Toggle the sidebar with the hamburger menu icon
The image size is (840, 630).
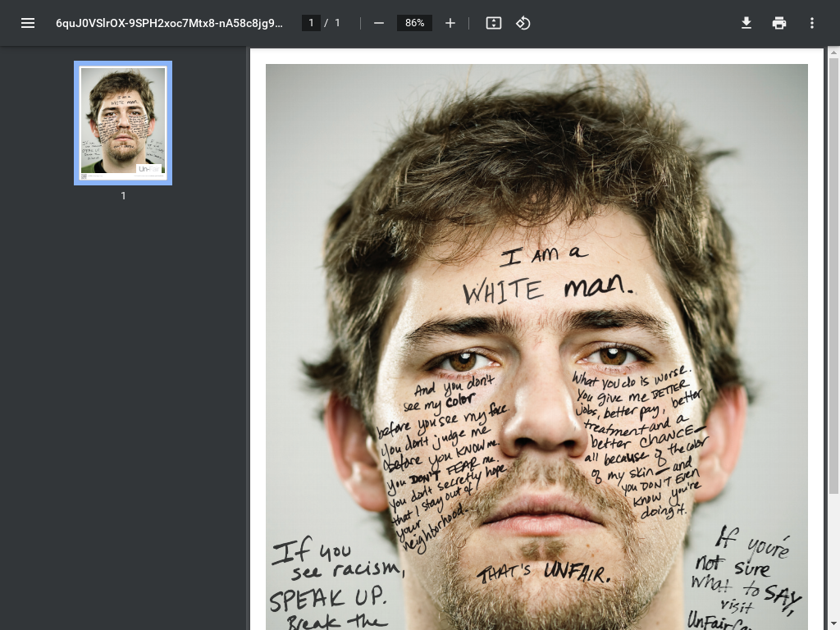tap(28, 23)
